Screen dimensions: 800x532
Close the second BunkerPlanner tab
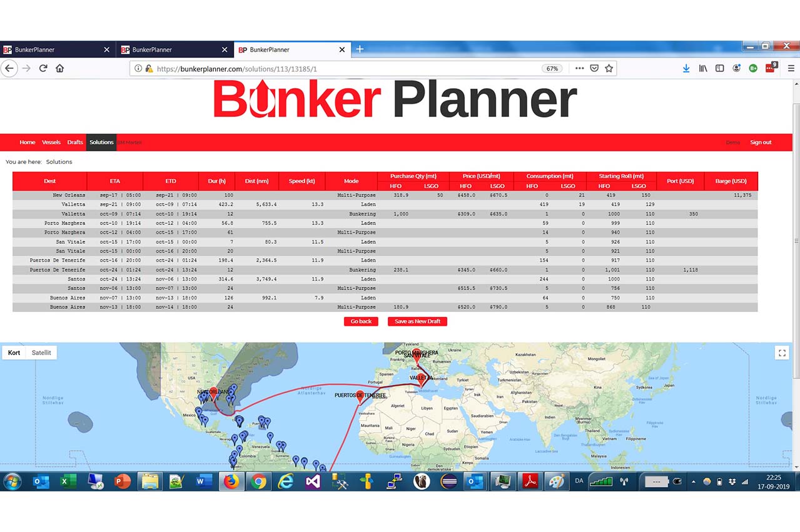224,49
